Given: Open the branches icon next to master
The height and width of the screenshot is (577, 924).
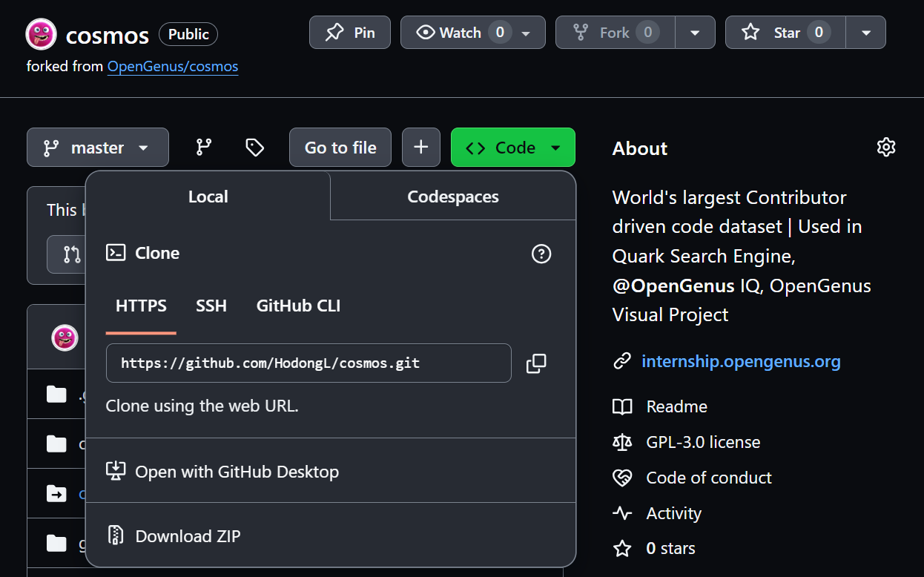Looking at the screenshot, I should click(x=204, y=148).
